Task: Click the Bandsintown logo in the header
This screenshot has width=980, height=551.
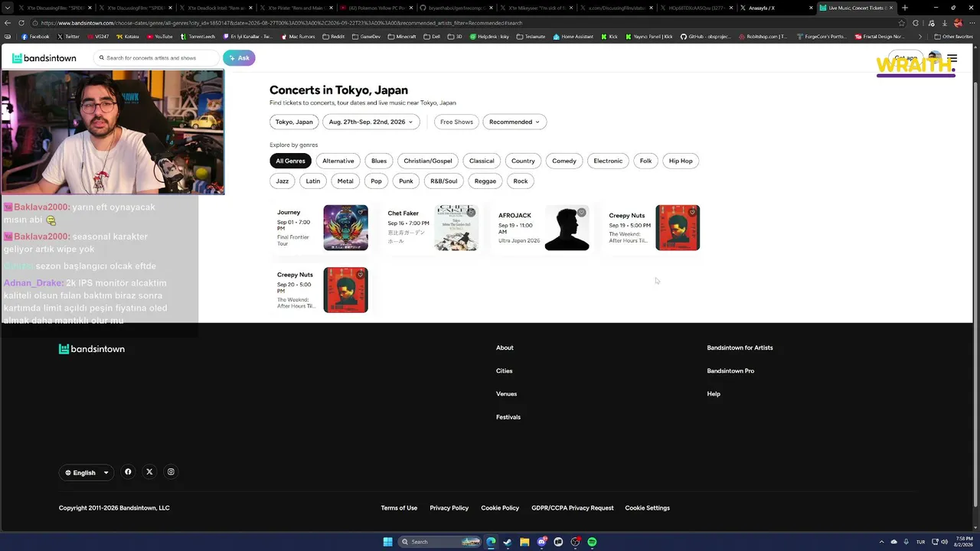Action: pos(44,58)
